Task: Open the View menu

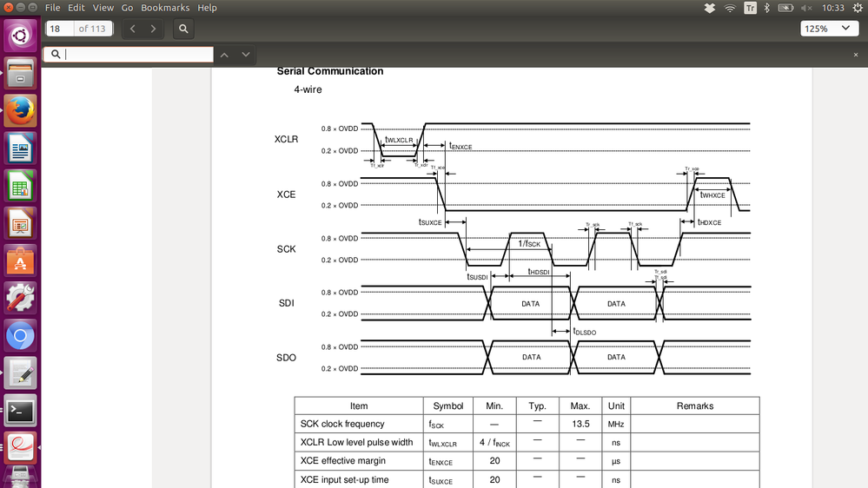Action: 103,8
